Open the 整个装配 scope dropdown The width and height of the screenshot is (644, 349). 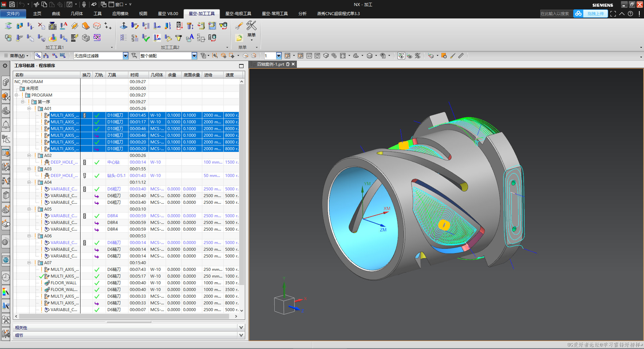194,56
